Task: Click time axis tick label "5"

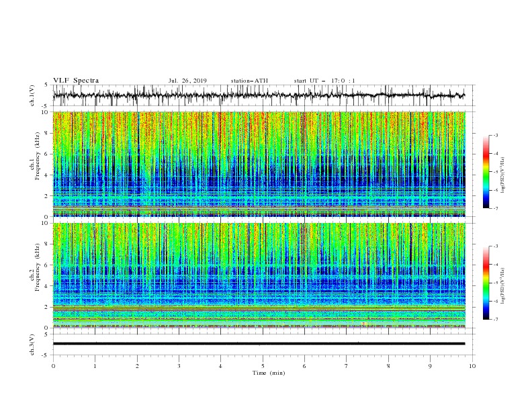Action: (x=263, y=366)
